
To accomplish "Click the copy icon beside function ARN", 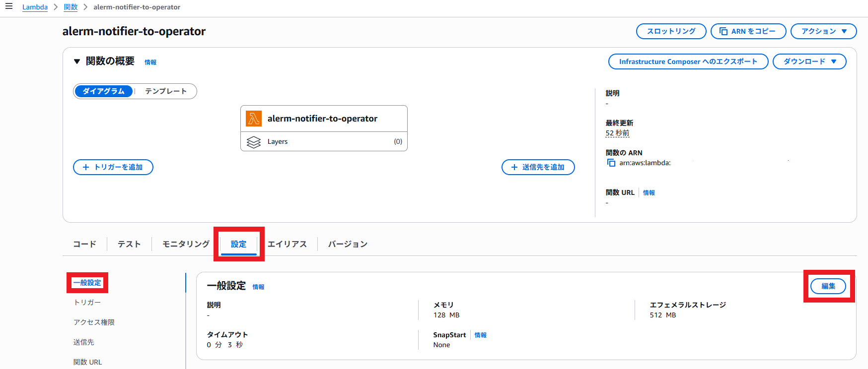I will [x=611, y=163].
